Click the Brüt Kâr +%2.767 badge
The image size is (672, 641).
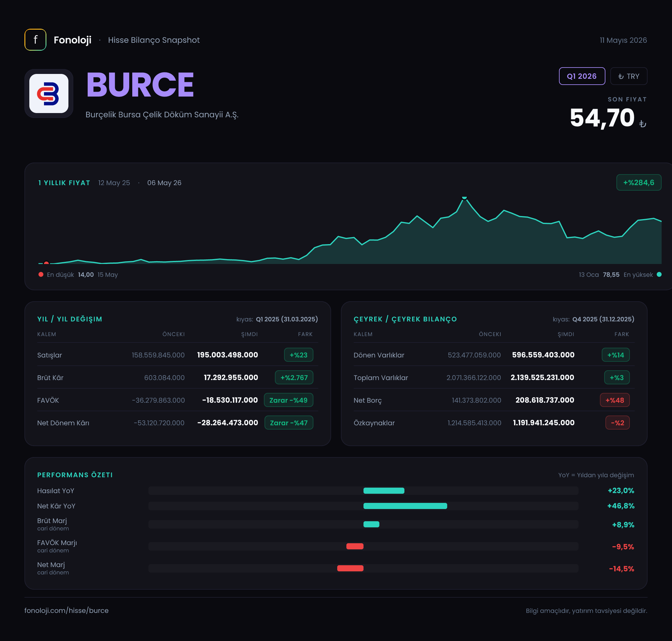tap(294, 377)
